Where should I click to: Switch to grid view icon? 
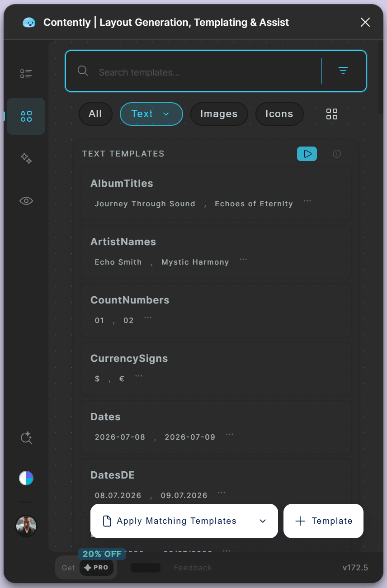coord(332,114)
